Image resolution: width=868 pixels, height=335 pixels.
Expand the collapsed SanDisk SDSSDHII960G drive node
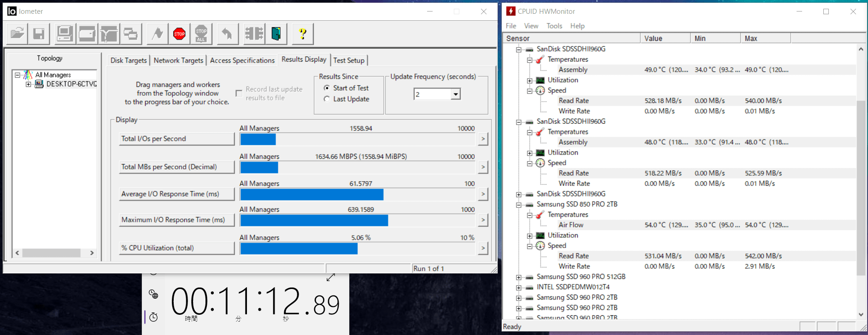click(519, 194)
